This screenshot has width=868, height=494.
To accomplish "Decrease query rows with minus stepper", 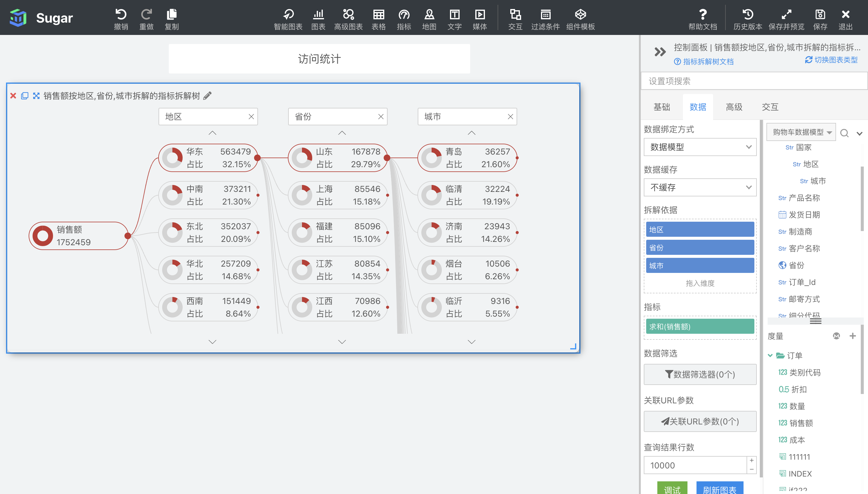I will coord(752,470).
